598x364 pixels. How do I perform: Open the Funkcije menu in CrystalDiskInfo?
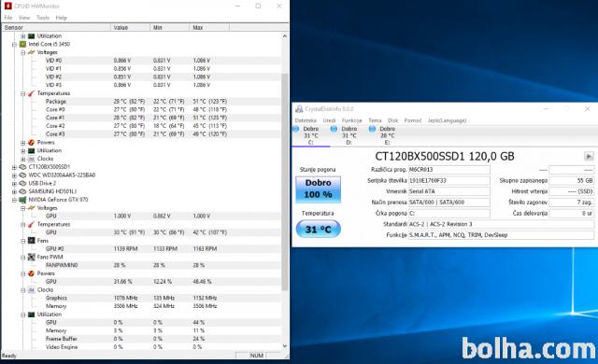(351, 120)
